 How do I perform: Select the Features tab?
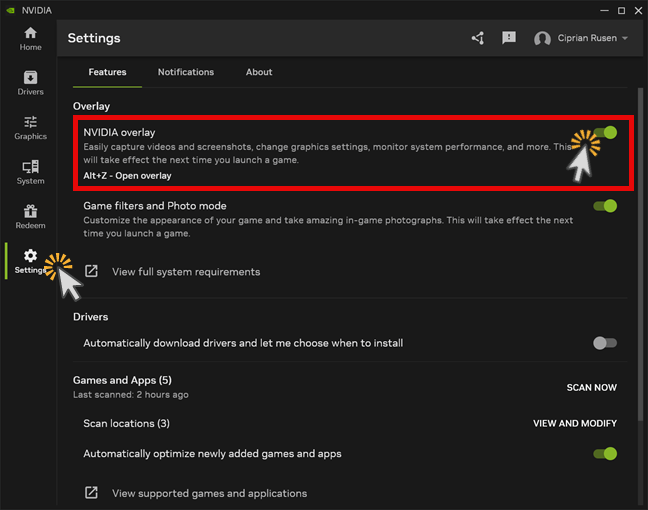coord(107,72)
